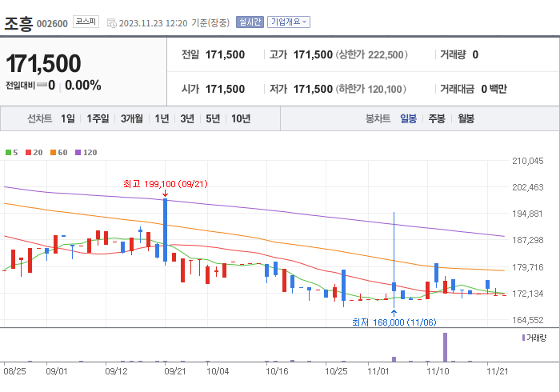Click the 선차트 label

40,118
